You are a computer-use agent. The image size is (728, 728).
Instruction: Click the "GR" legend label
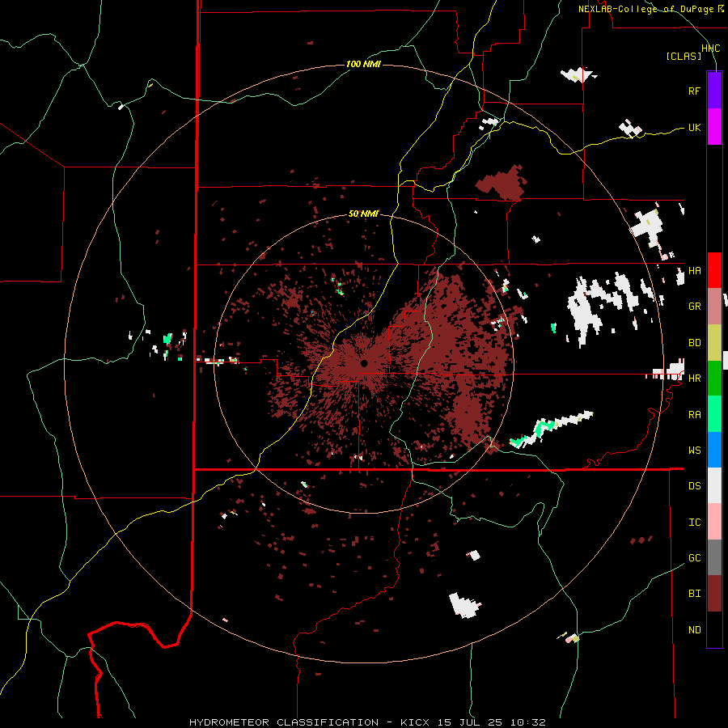pos(694,307)
